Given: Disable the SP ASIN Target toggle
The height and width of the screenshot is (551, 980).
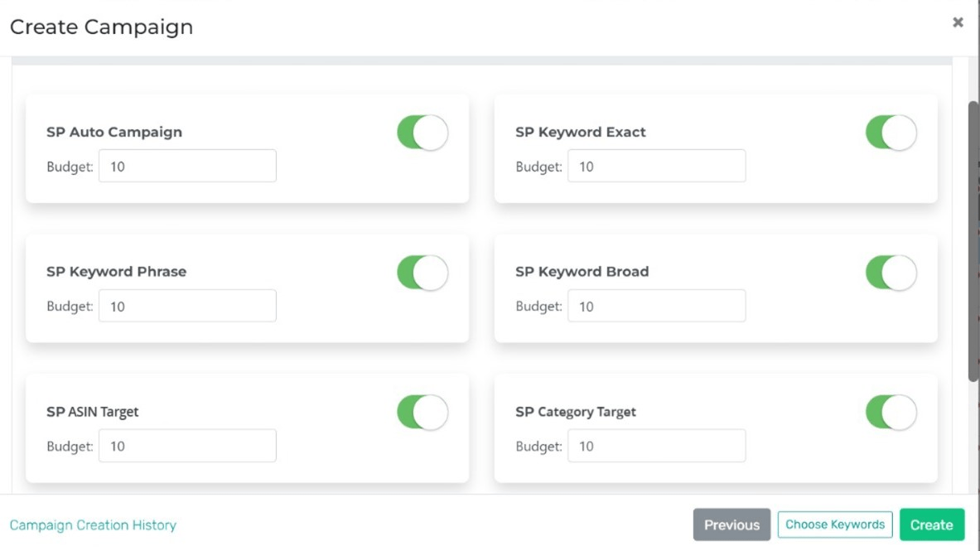Looking at the screenshot, I should [x=422, y=412].
